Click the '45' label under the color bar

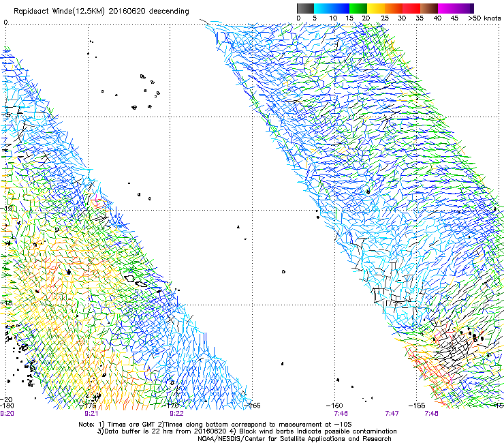[x=454, y=18]
